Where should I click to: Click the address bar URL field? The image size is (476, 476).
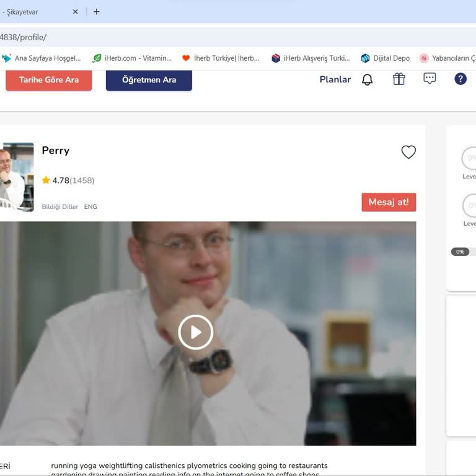[238, 37]
